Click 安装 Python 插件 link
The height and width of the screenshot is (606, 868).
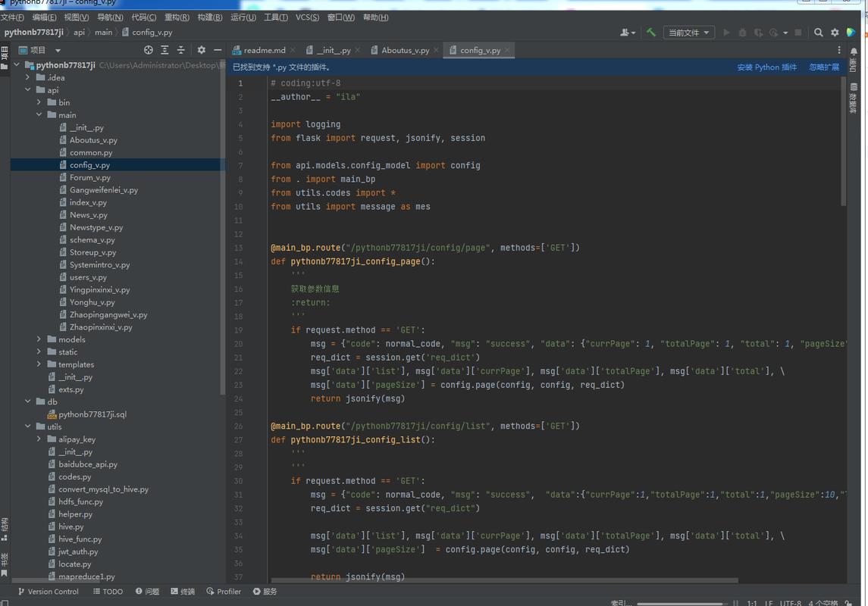[x=766, y=67]
